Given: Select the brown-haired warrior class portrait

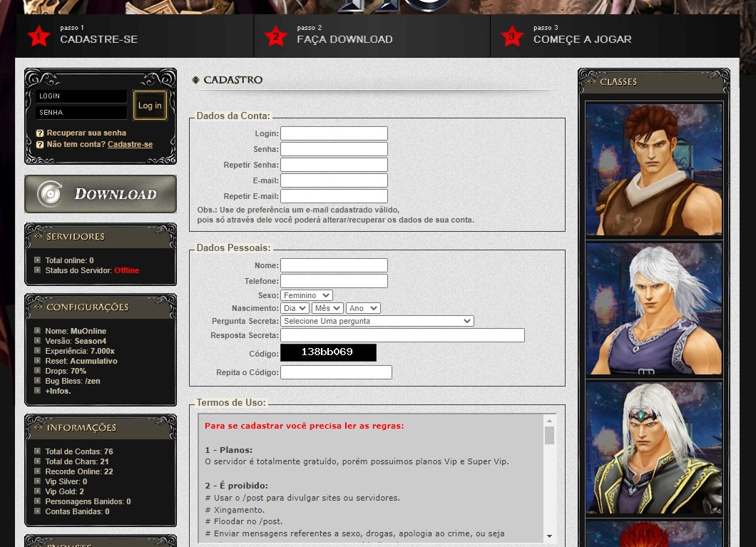Looking at the screenshot, I should click(x=654, y=169).
